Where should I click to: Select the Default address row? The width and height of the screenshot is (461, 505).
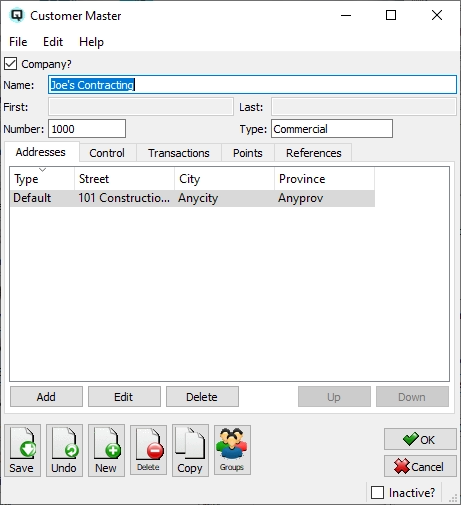point(192,198)
